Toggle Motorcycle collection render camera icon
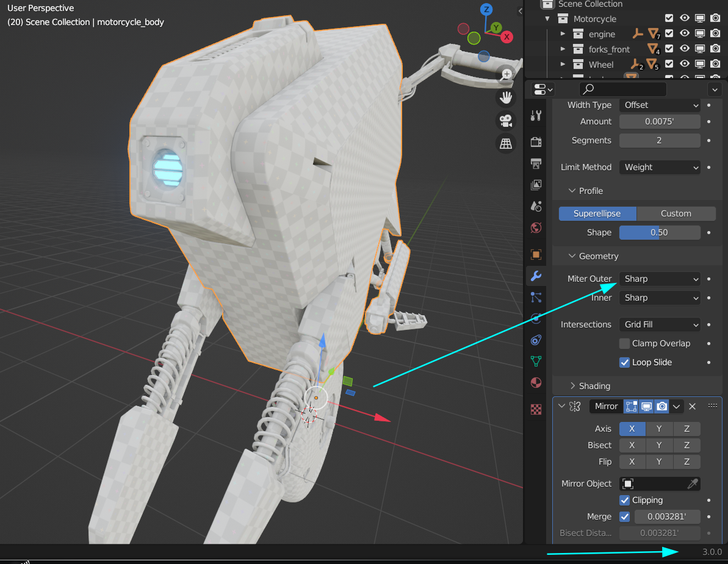 (715, 18)
